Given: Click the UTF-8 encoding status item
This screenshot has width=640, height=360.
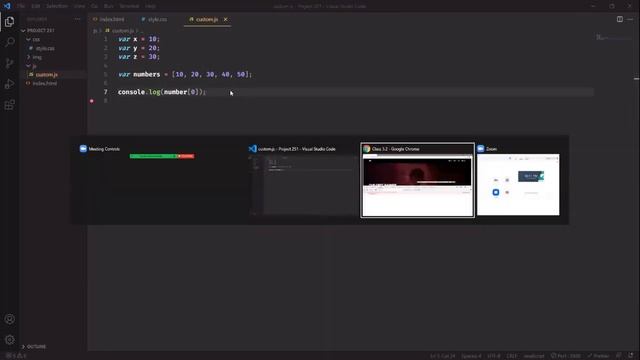Looking at the screenshot, I should tap(493, 356).
